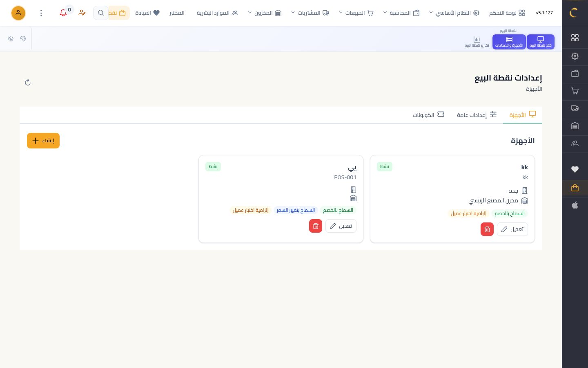Open the warehouse inventory icon in the dark sidebar
This screenshot has height=368, width=588.
[x=575, y=126]
